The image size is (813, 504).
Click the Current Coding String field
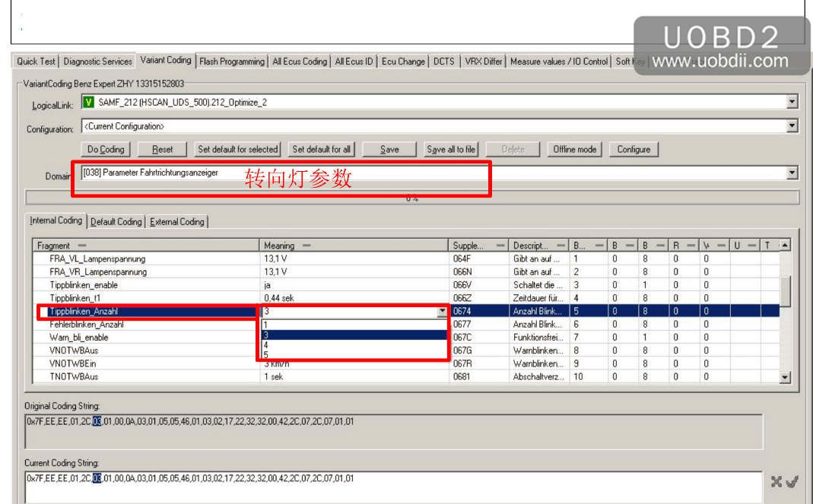[393, 487]
